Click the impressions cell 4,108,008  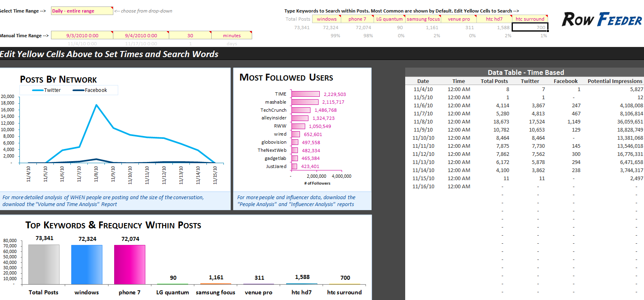(x=631, y=105)
